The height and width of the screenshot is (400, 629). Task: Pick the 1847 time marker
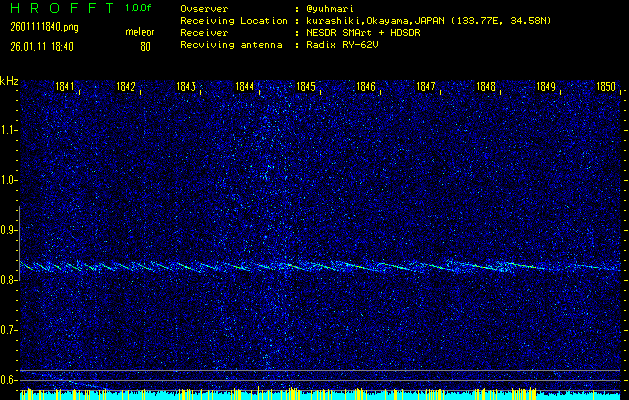click(426, 87)
